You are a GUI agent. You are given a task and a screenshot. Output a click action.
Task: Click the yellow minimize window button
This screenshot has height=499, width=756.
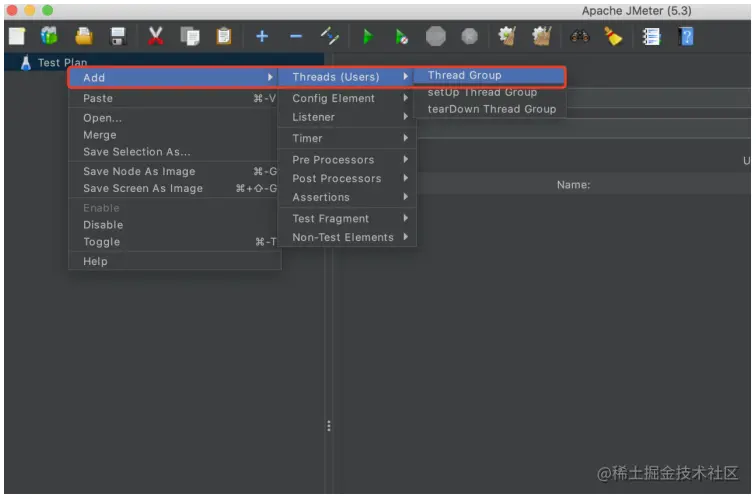[29, 10]
